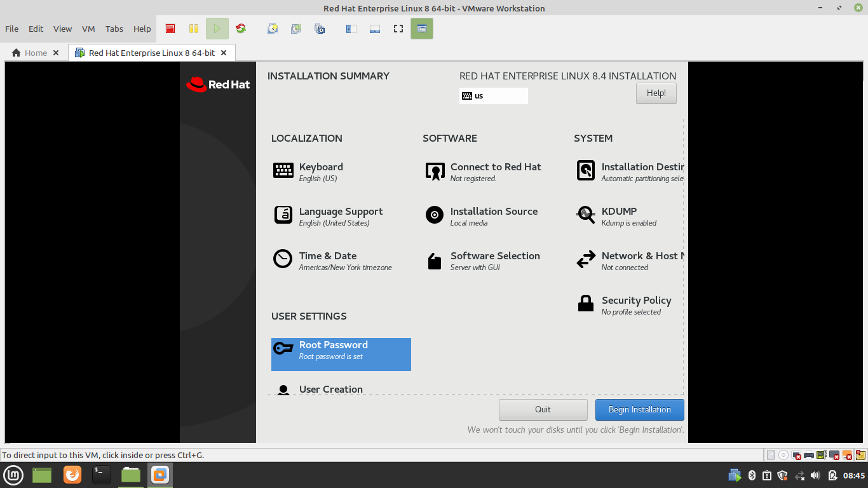Open the File menu
This screenshot has height=488, width=868.
(11, 29)
